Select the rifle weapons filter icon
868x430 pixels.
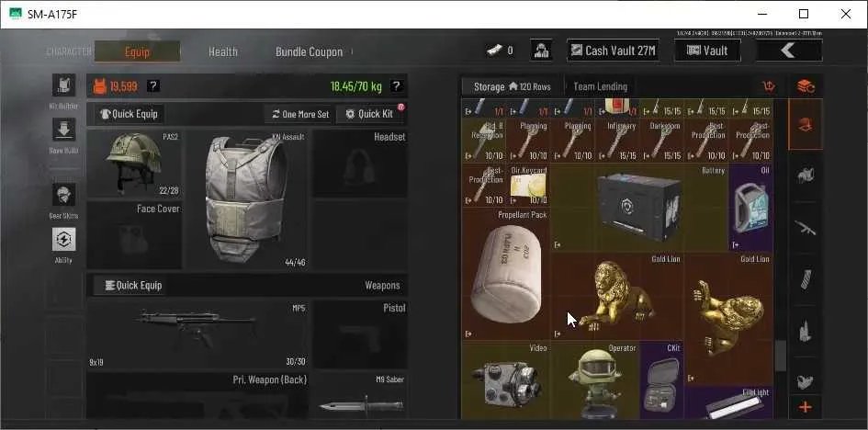point(806,227)
